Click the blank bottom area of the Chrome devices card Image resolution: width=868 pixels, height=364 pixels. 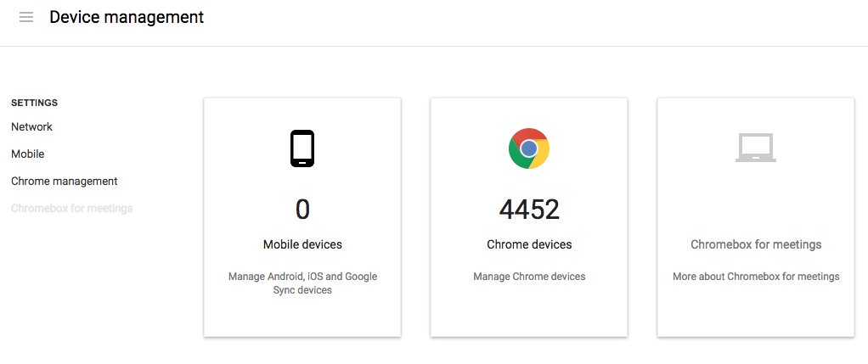(x=529, y=312)
